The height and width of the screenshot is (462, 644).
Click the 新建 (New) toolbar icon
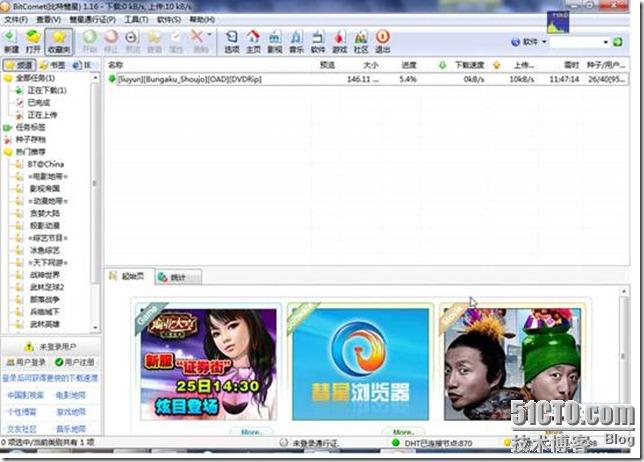point(11,41)
